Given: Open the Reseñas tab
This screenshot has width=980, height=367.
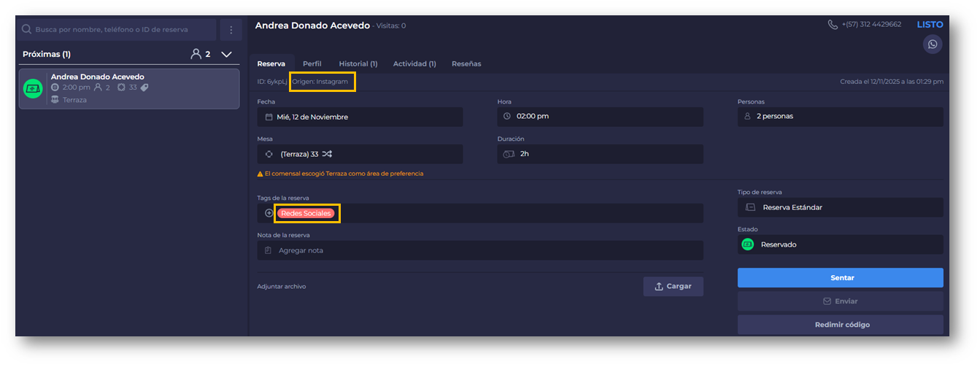Looking at the screenshot, I should click(466, 63).
